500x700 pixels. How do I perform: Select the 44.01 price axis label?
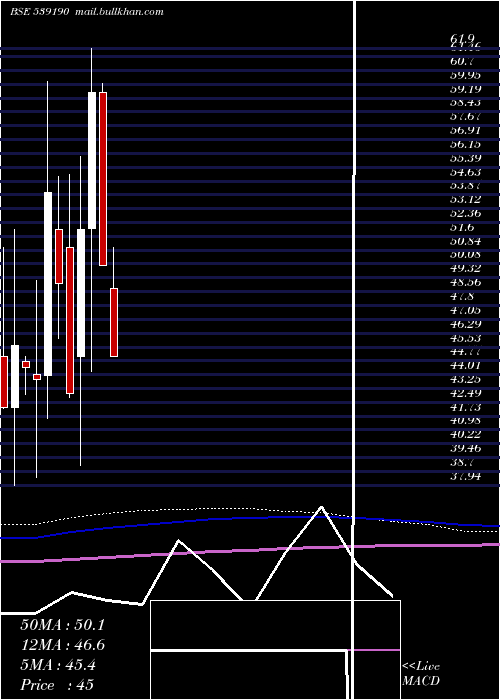point(465,365)
